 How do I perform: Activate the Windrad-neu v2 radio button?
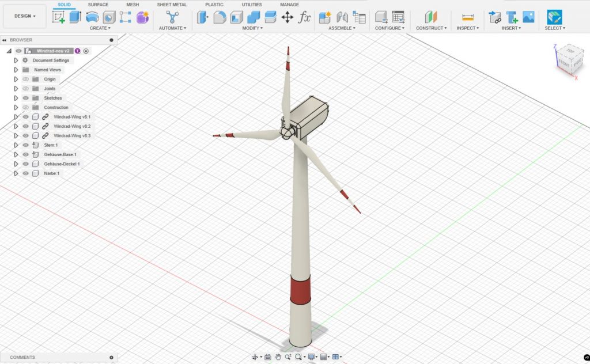pos(86,51)
